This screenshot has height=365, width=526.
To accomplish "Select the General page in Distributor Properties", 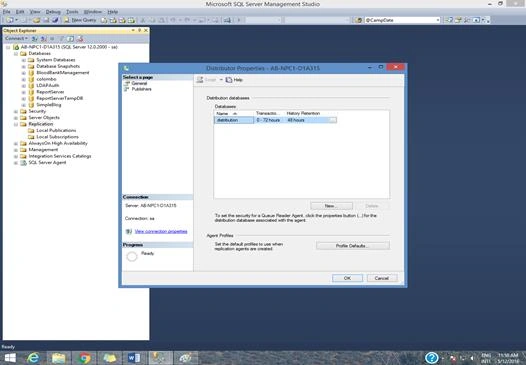I will [x=139, y=83].
